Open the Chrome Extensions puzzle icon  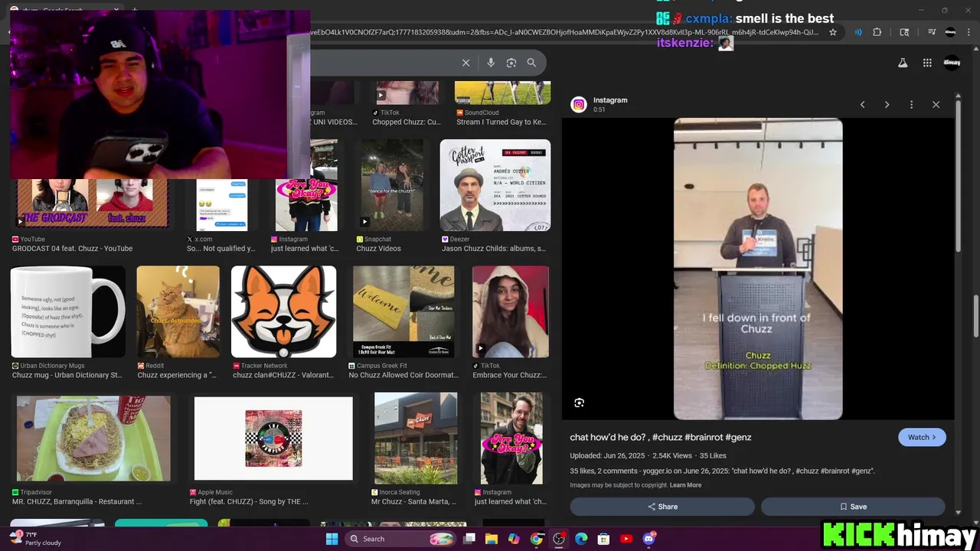click(x=877, y=32)
